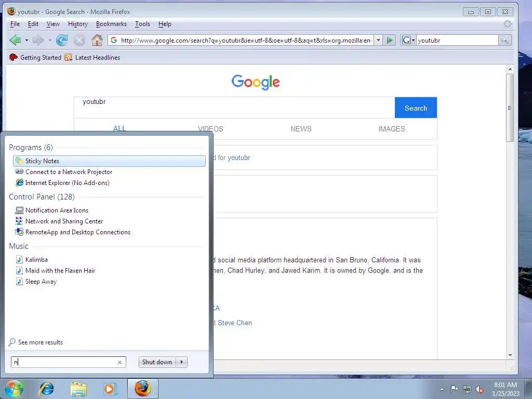
Task: Open the File menu
Action: 15,24
